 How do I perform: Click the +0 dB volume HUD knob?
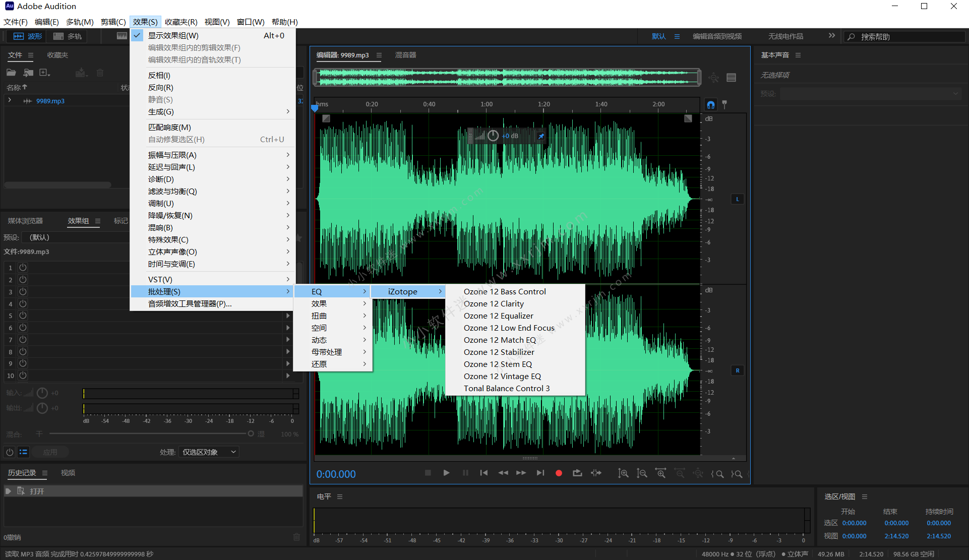click(493, 136)
